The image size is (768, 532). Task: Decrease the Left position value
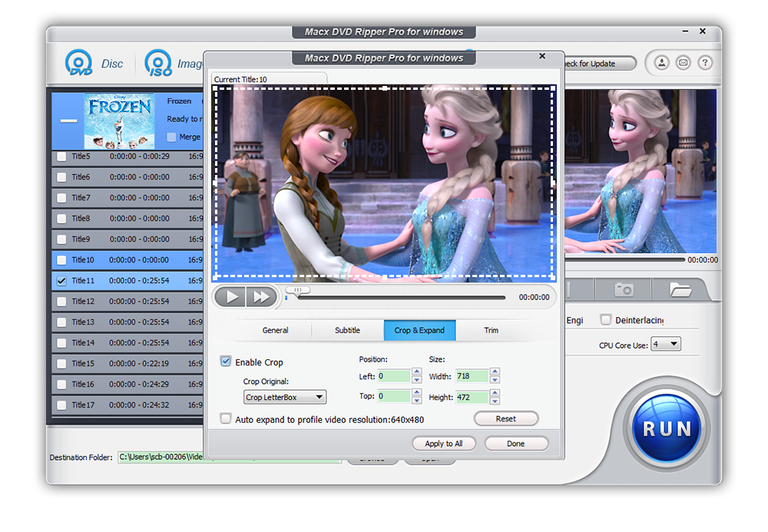(417, 380)
